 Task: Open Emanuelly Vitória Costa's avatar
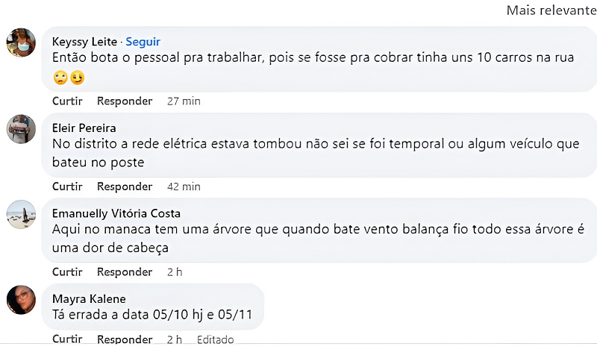pos(21,214)
